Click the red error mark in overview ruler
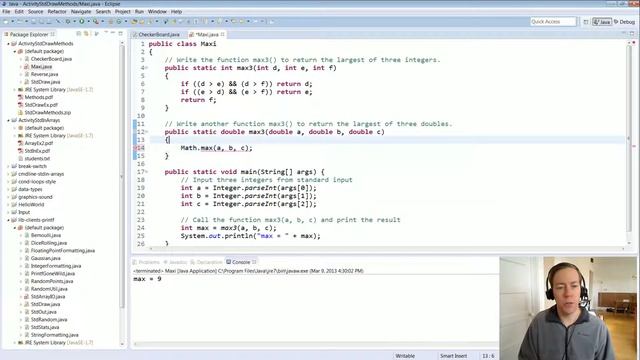 point(634,146)
